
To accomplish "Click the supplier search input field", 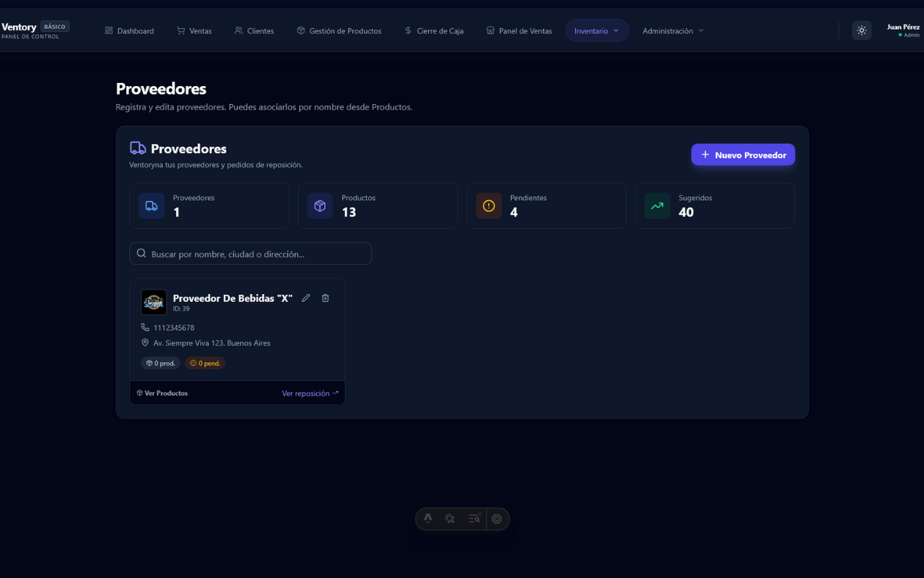I will click(250, 254).
